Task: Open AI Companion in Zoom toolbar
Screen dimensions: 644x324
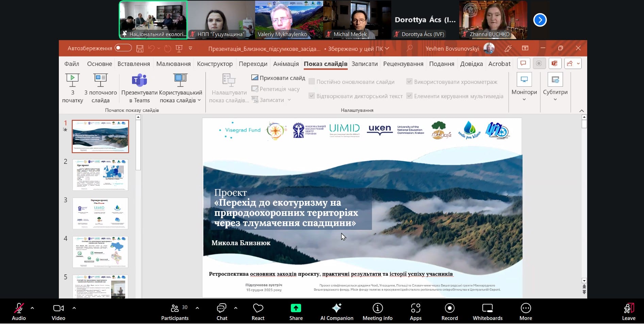Action: click(x=336, y=311)
